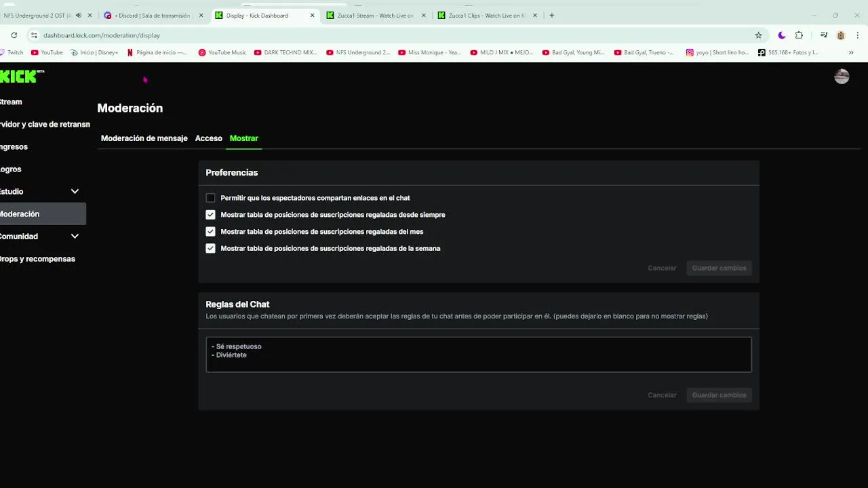
Task: Open the user avatar menu
Action: click(842, 77)
